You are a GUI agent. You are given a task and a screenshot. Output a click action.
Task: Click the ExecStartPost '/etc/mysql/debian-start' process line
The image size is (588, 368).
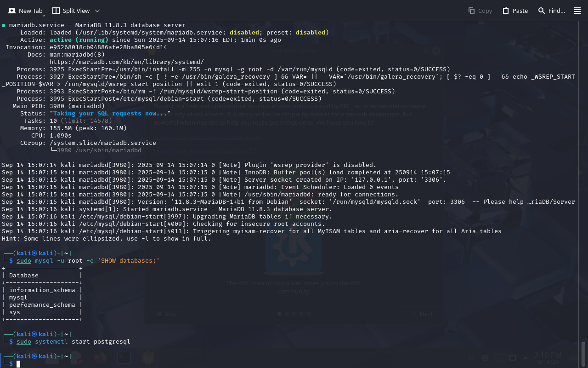pos(169,98)
